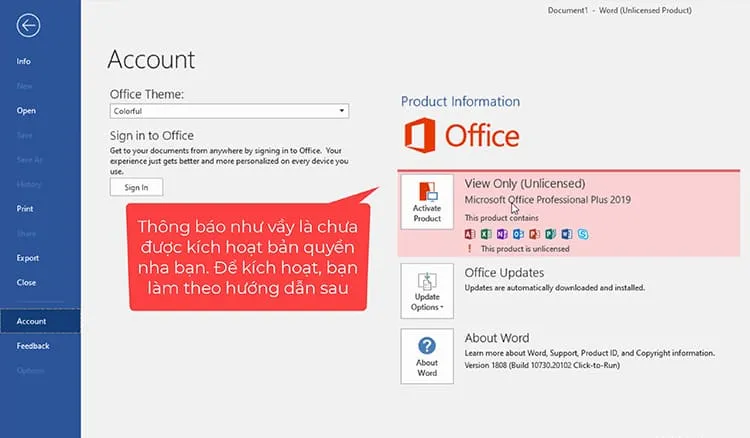Click the PowerPoint app icon
This screenshot has width=750, height=438.
[534, 234]
